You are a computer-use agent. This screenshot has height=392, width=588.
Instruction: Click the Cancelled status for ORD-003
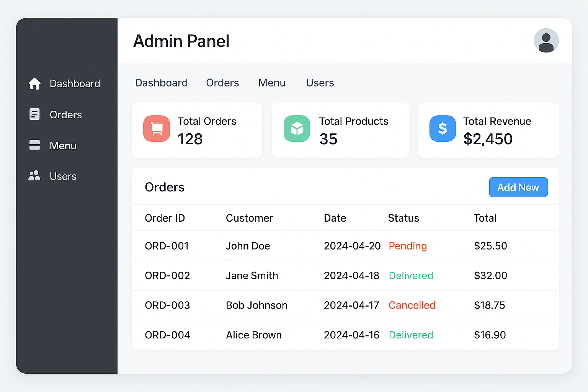tap(412, 305)
